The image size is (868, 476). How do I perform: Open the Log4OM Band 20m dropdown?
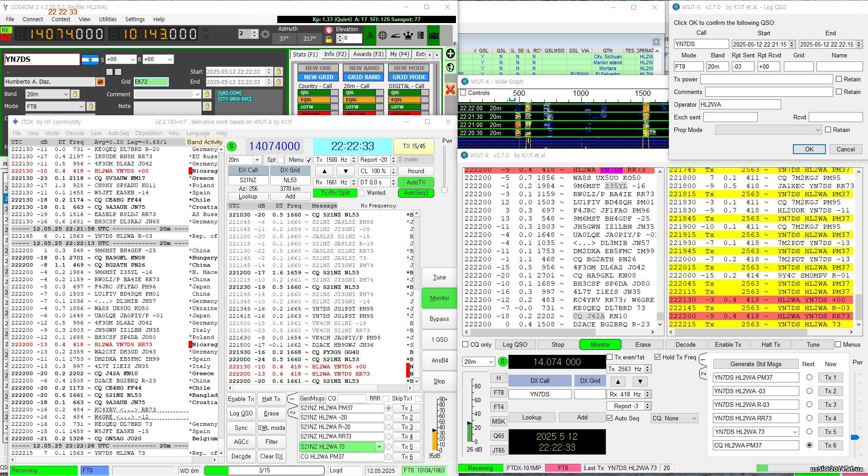click(x=66, y=94)
